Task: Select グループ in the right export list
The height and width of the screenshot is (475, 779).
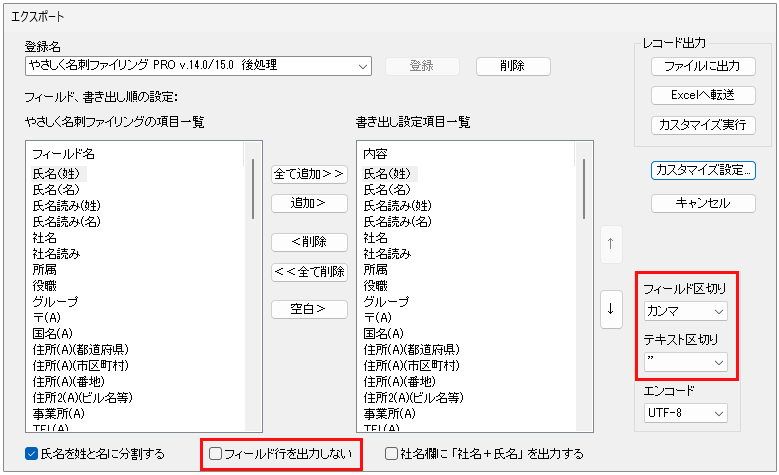Action: tap(386, 301)
